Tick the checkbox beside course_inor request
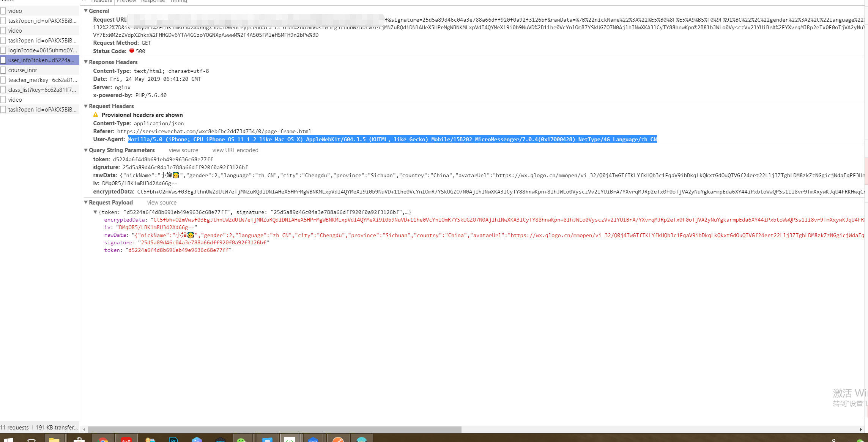This screenshot has height=442, width=868. pyautogui.click(x=3, y=70)
